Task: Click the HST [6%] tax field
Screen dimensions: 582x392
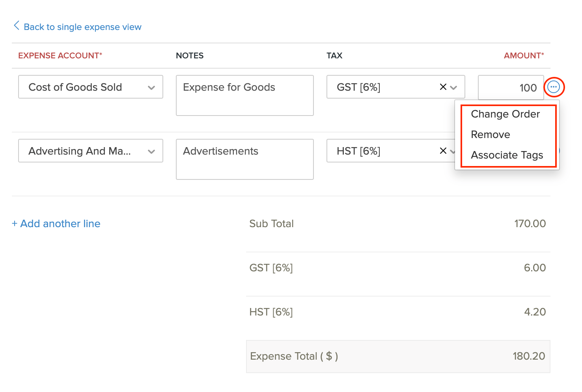Action: click(x=382, y=151)
